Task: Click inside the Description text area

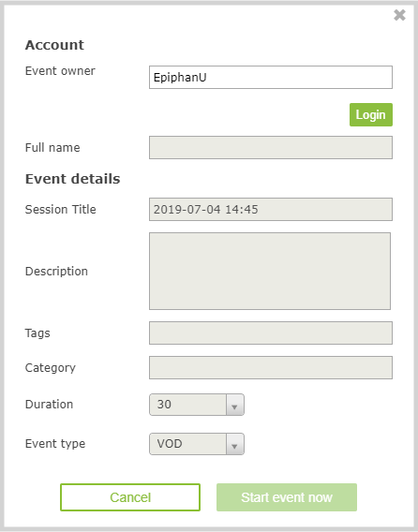Action: (270, 271)
